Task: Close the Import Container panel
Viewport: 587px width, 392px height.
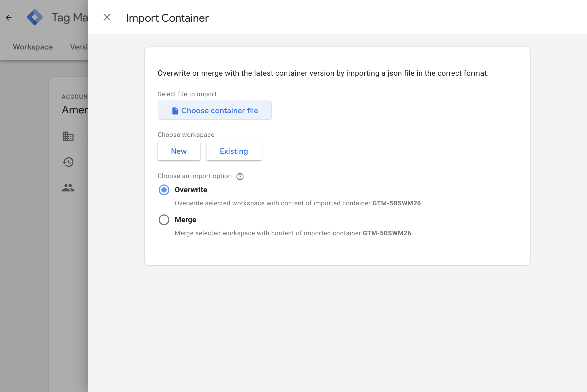Action: coord(107,17)
